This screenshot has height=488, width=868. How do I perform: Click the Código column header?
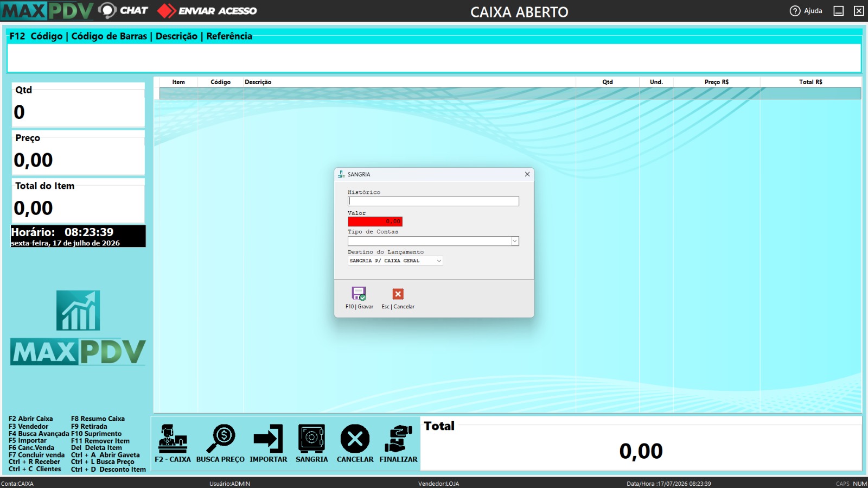[x=220, y=82]
